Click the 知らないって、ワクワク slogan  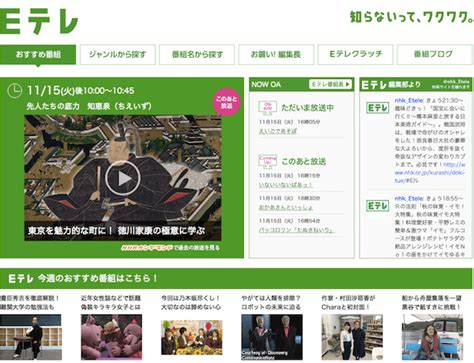(412, 17)
